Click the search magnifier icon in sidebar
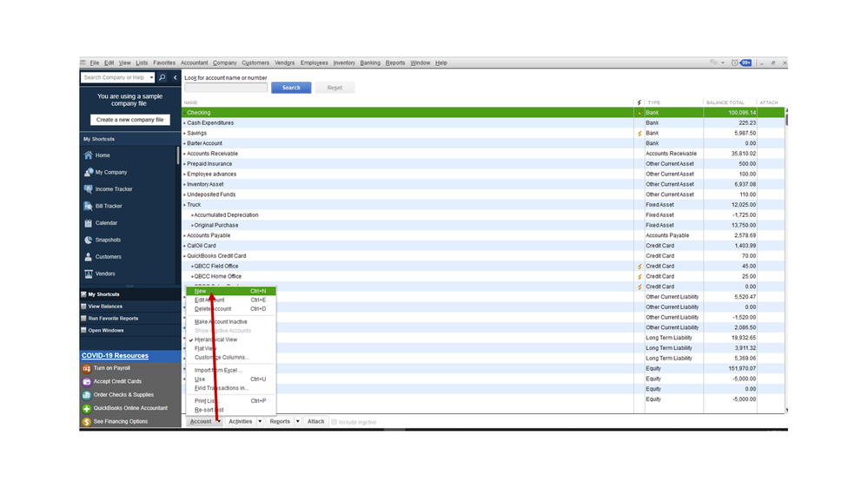 [x=162, y=77]
